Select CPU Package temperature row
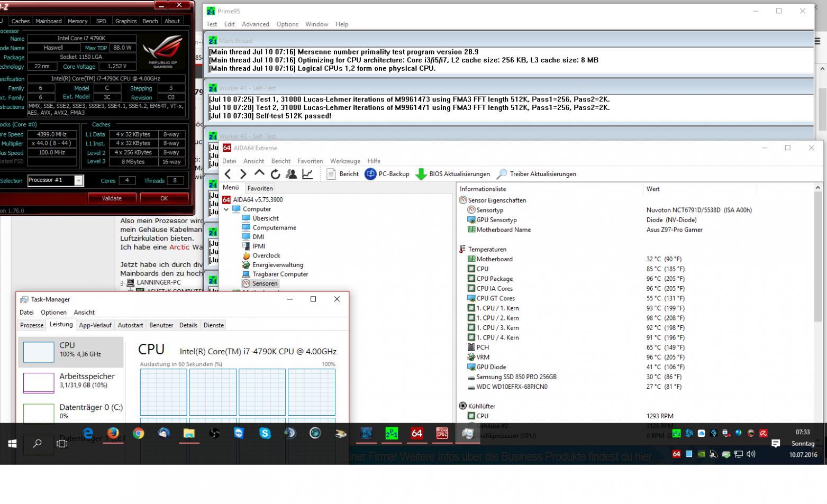Image resolution: width=827 pixels, height=504 pixels. pyautogui.click(x=635, y=279)
